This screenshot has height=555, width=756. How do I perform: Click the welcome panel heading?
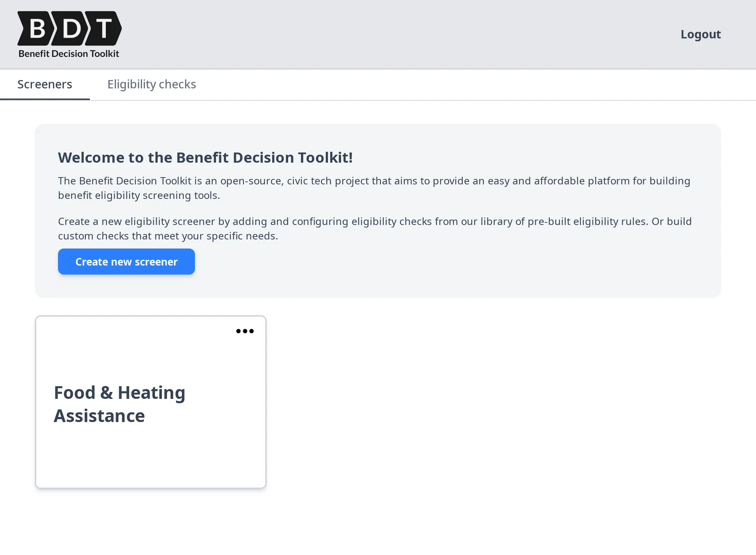[205, 157]
